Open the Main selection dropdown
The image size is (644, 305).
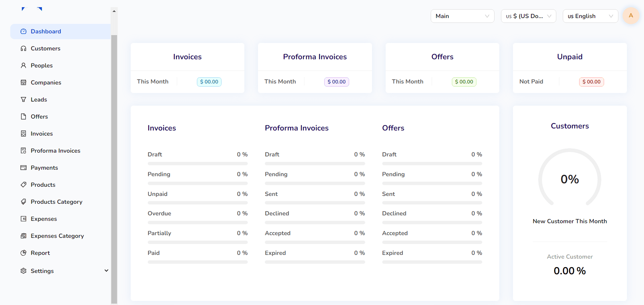(x=462, y=16)
